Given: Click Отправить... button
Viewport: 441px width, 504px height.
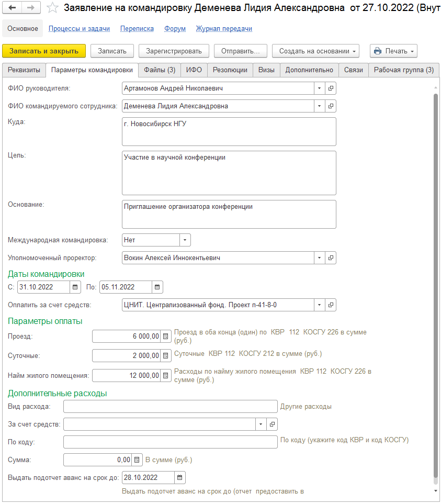Looking at the screenshot, I should (241, 51).
